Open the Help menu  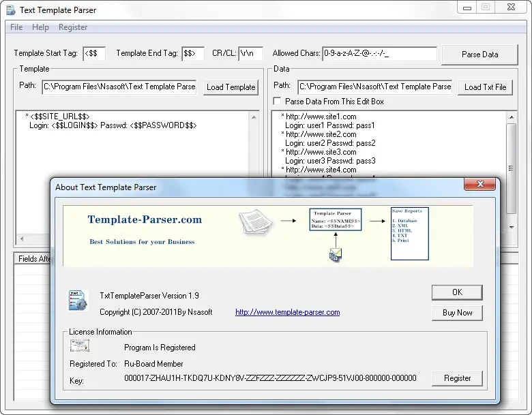40,27
